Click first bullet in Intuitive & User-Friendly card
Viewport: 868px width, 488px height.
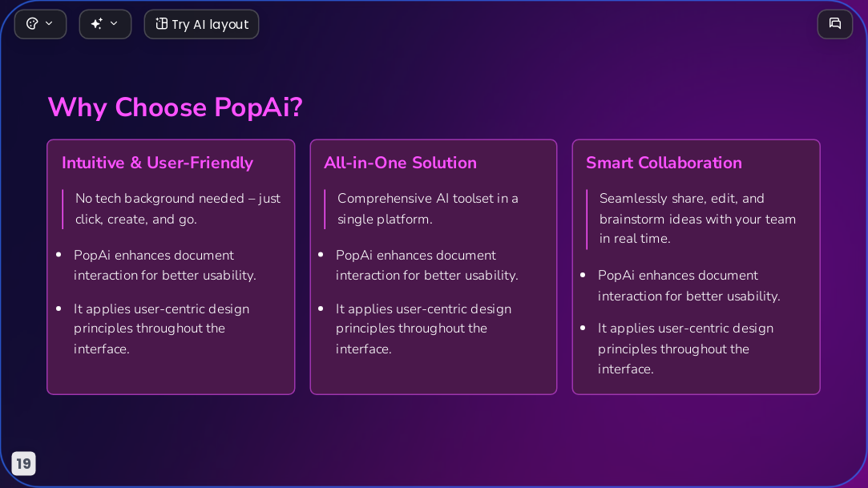tap(164, 265)
